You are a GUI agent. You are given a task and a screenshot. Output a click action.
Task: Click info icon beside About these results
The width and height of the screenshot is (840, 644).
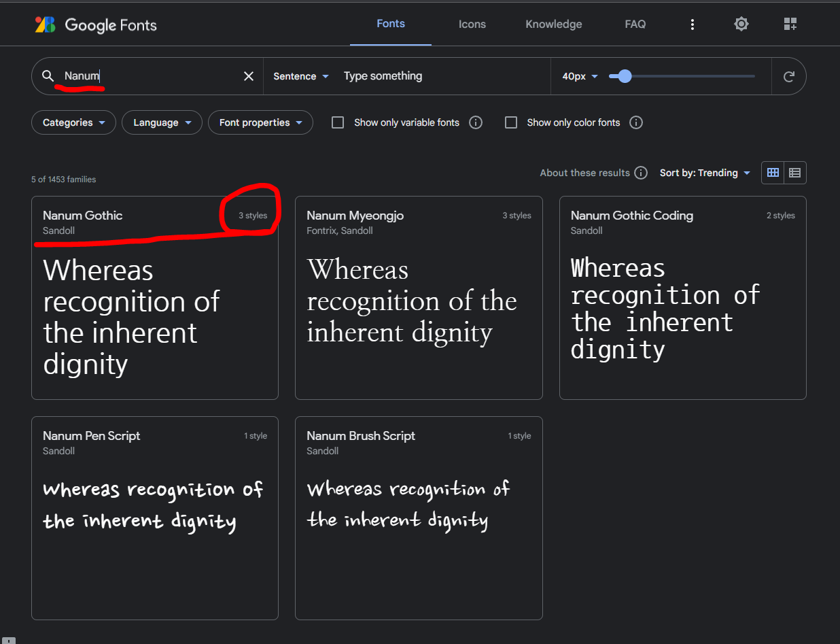(641, 173)
